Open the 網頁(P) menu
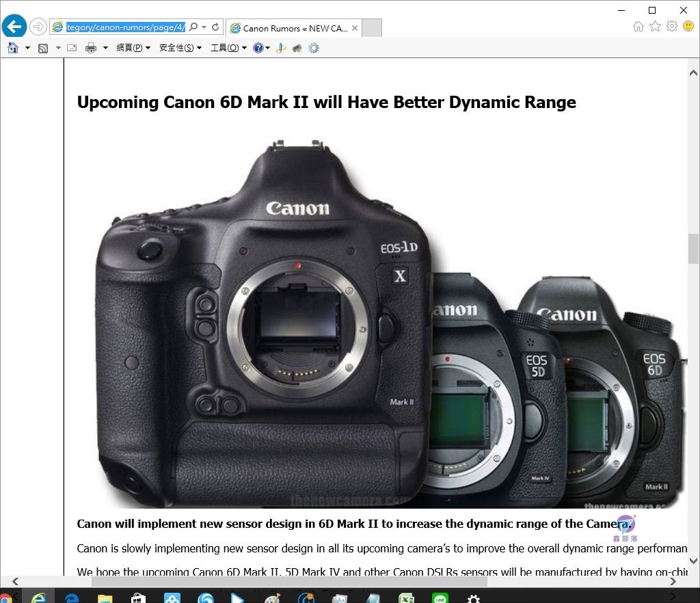Viewport: 700px width, 603px height. click(x=133, y=48)
